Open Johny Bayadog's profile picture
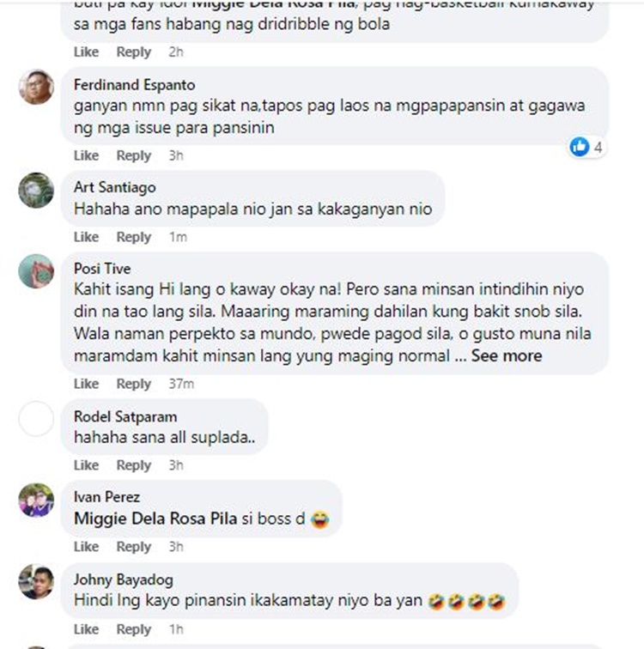644x649 pixels. click(x=36, y=581)
